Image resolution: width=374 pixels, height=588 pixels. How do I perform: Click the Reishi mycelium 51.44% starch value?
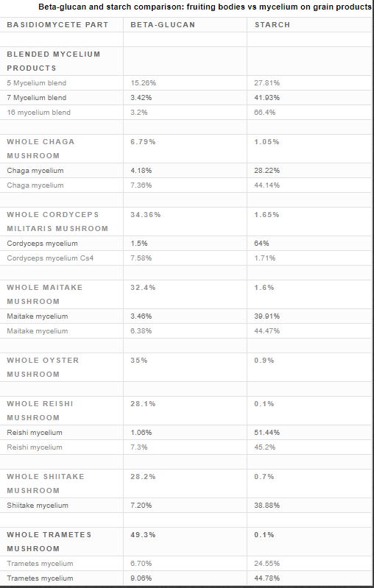(267, 433)
